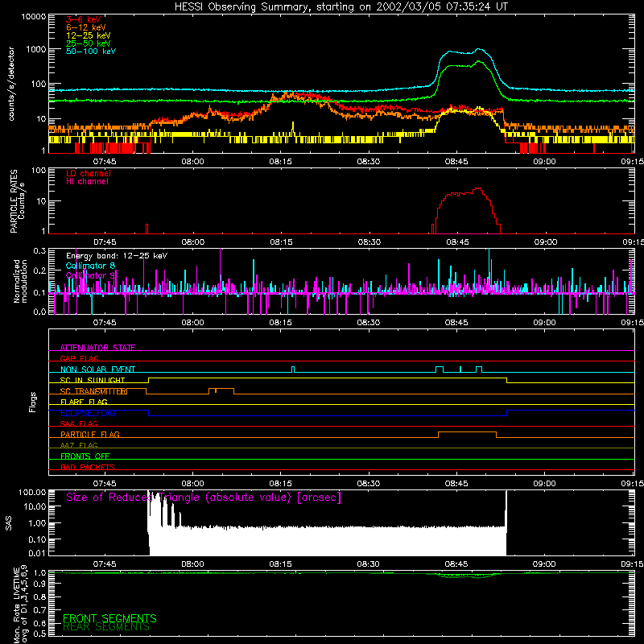The height and width of the screenshot is (644, 644).
Task: Click the green 25-50 keV legend label
Action: pyautogui.click(x=89, y=43)
